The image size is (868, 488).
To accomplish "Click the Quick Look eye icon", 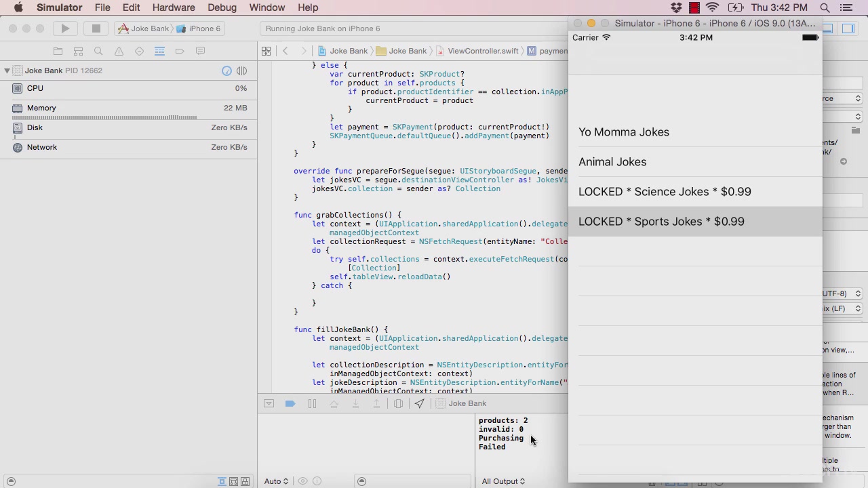I will tap(302, 481).
